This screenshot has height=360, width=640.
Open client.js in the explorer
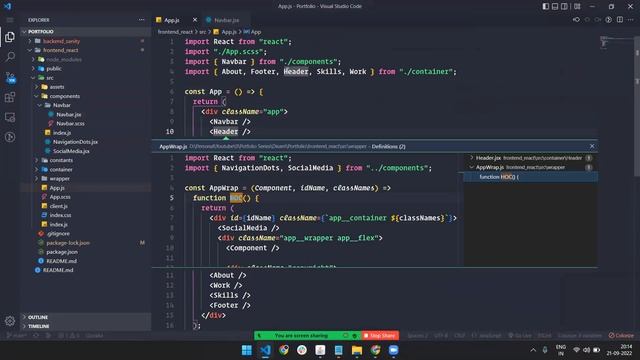(x=58, y=206)
